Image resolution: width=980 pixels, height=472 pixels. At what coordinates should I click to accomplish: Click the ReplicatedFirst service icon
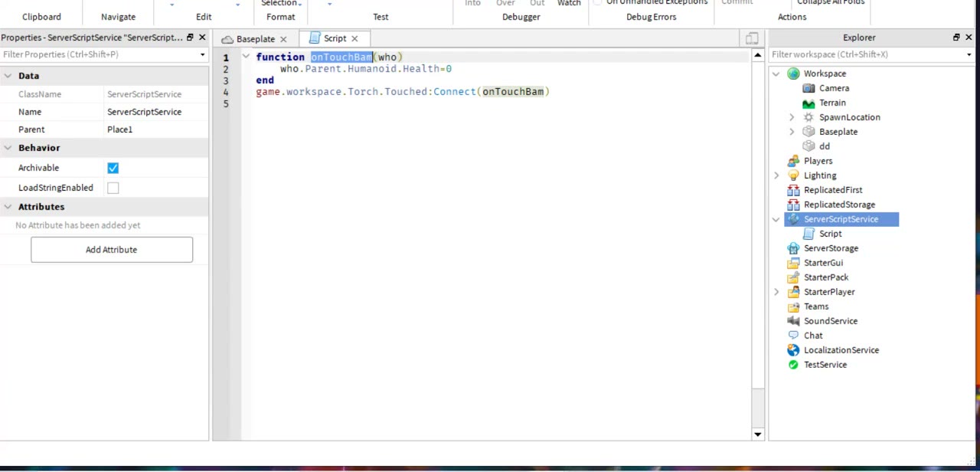click(793, 190)
